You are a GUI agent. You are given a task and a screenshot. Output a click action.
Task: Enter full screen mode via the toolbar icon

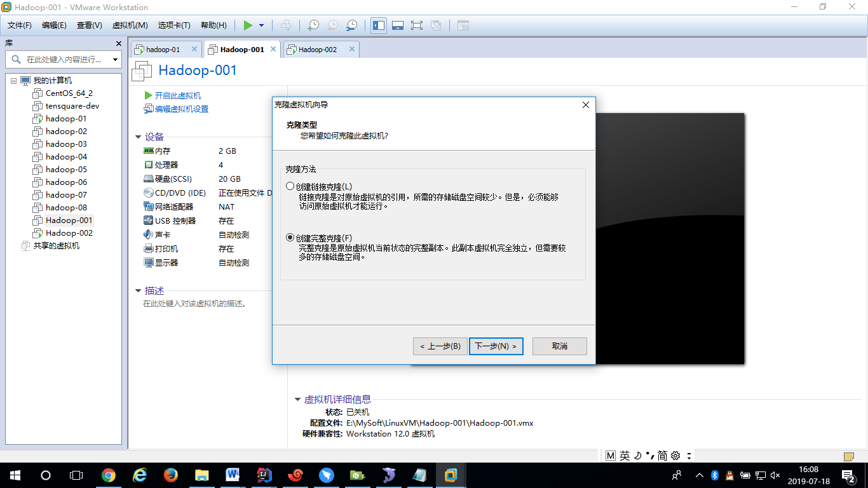416,25
